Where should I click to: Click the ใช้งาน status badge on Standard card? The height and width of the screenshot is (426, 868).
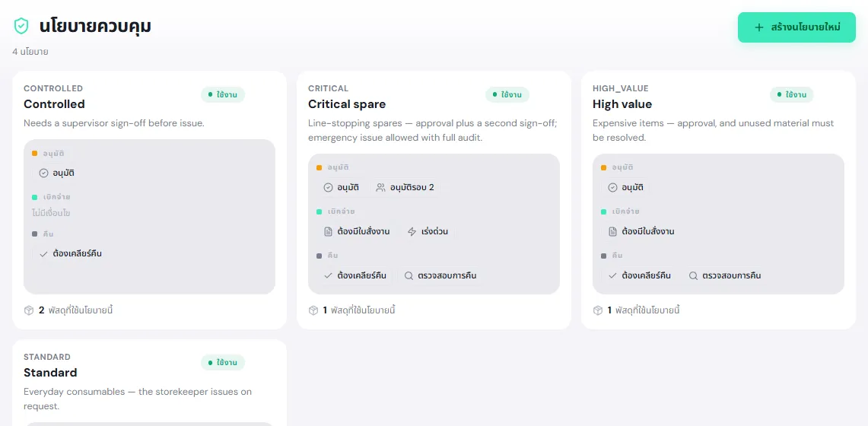pyautogui.click(x=223, y=363)
